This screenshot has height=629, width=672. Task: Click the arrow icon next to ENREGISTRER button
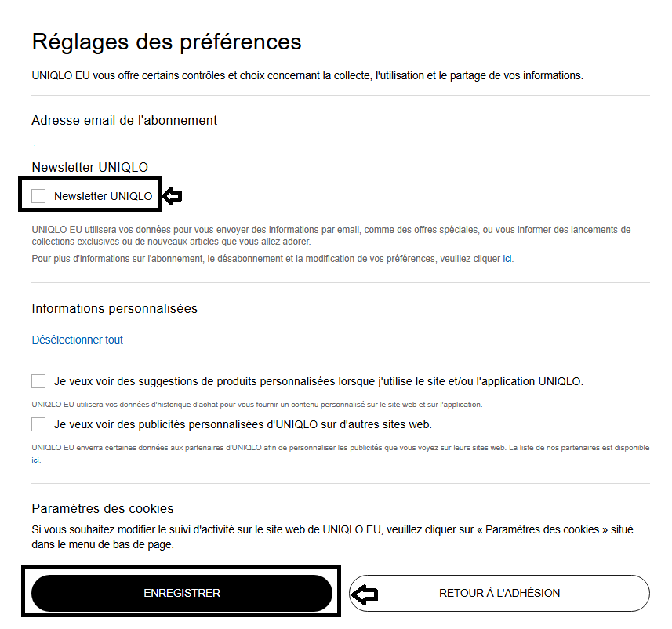tap(365, 594)
